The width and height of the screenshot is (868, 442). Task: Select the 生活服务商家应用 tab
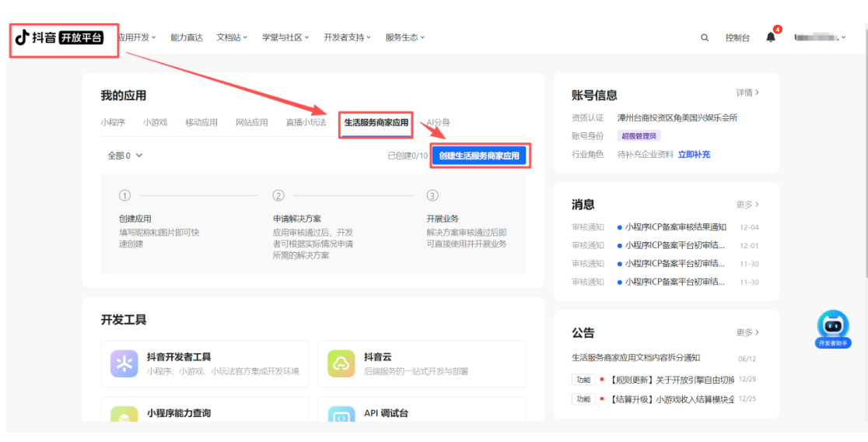[376, 122]
